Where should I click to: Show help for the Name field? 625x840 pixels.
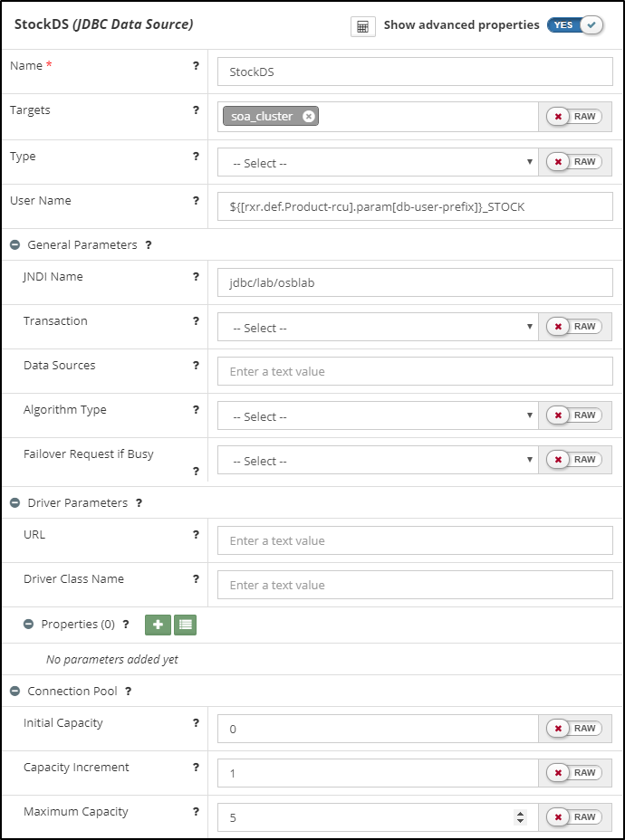(x=196, y=66)
